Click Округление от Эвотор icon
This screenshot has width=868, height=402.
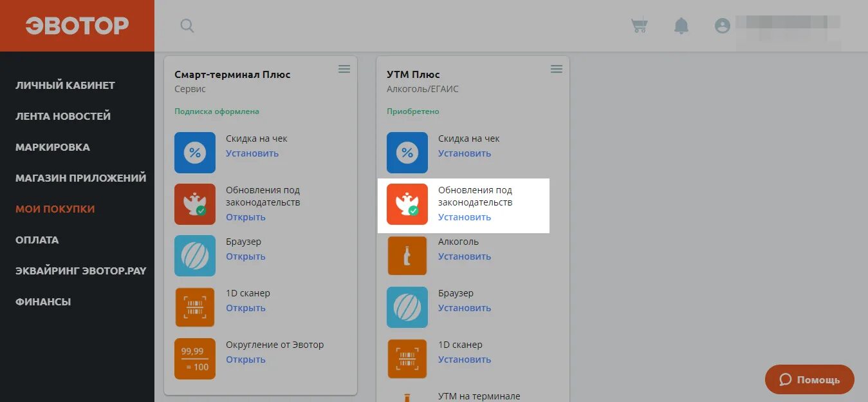(195, 359)
